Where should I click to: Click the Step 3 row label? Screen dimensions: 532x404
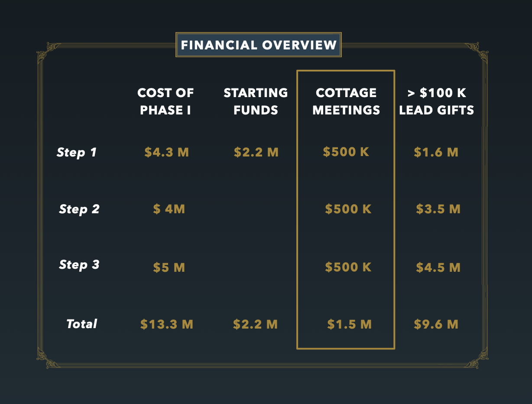tap(79, 265)
